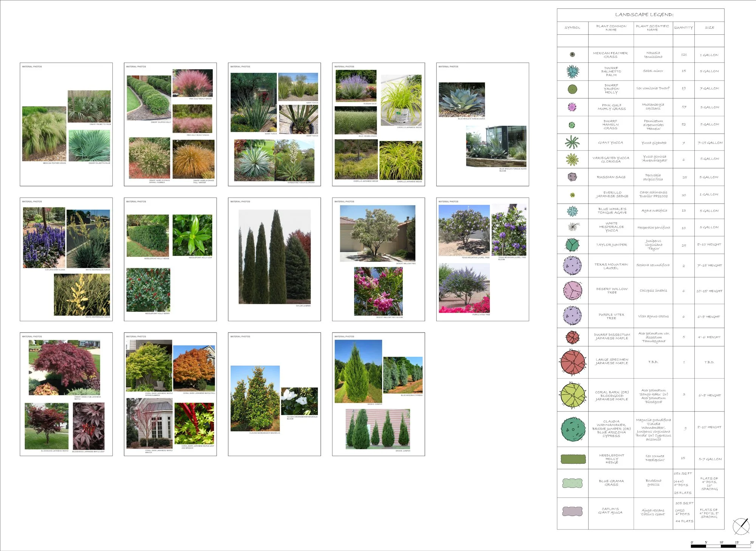Click the Claudia Wannamaker Magnolia tree photo
Viewport: 756px width, 551px height.
tap(255, 398)
